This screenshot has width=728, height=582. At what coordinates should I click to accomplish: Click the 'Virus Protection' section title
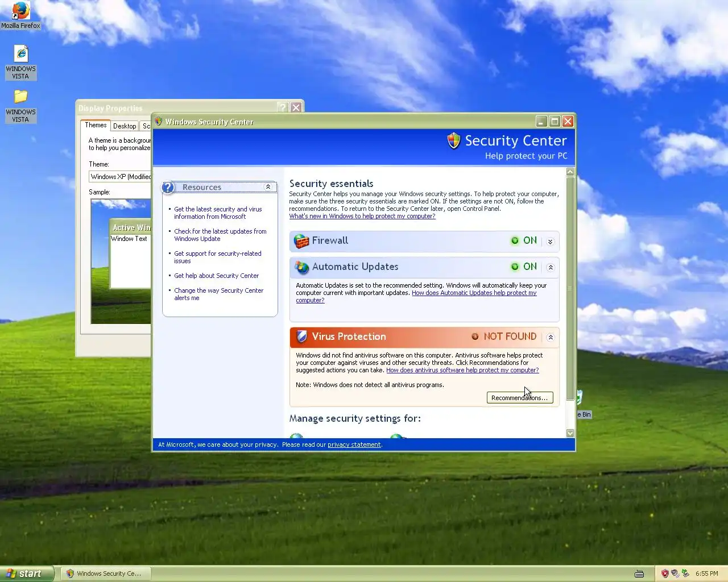point(349,336)
